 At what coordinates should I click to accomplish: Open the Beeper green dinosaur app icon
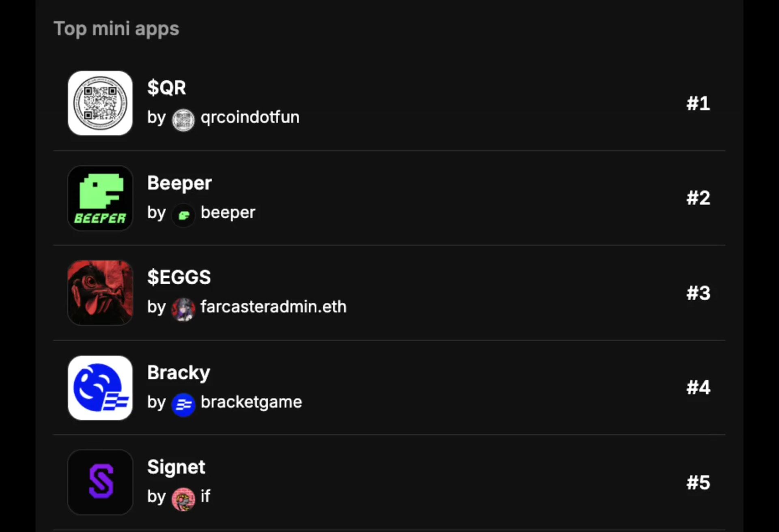(x=100, y=198)
